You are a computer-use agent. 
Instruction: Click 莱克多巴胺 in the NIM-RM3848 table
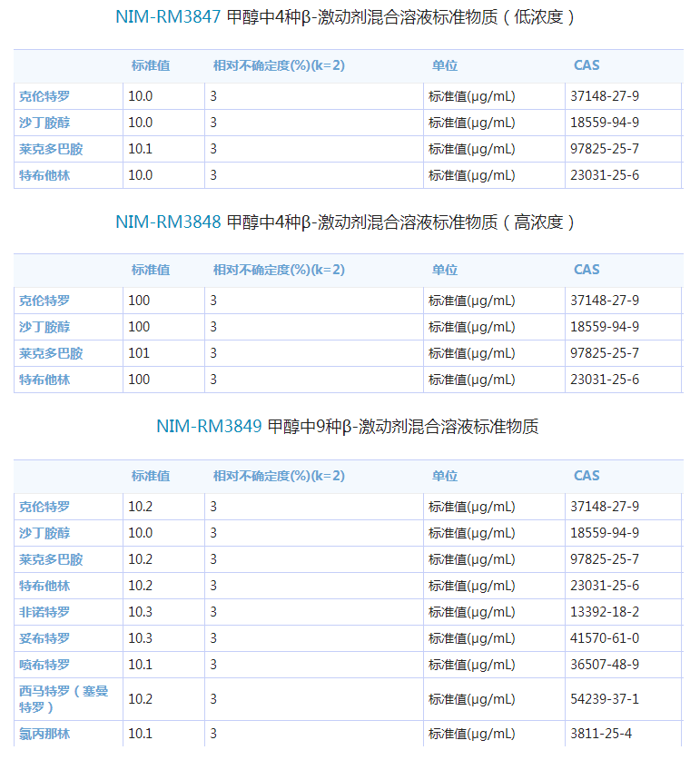point(51,353)
